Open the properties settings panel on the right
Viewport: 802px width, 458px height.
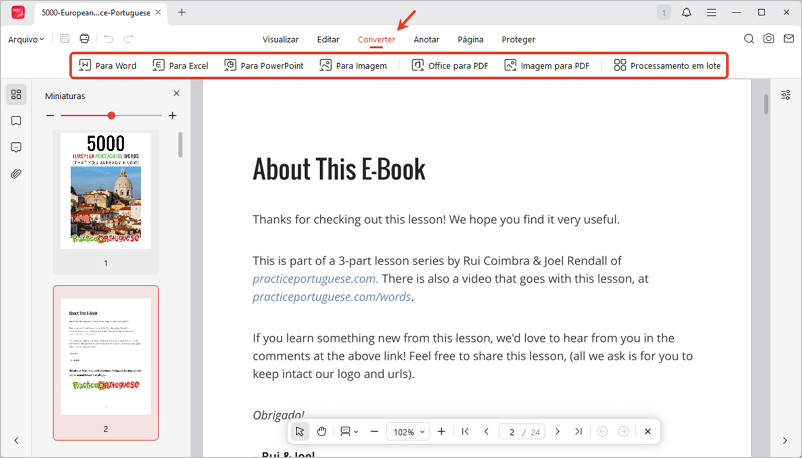785,95
